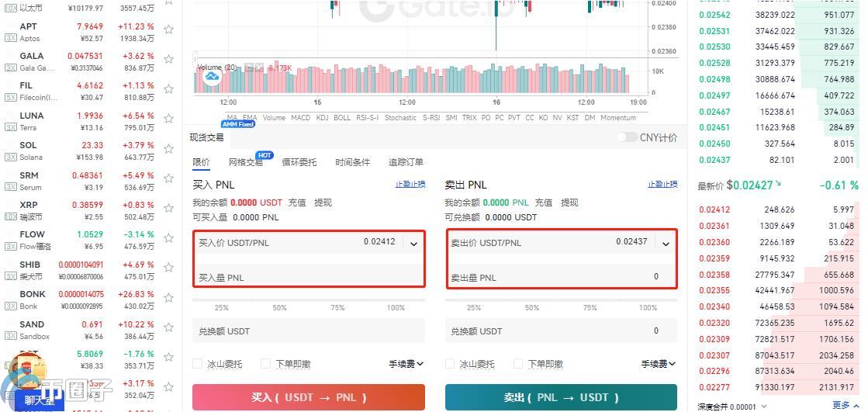Open the buy price dropdown arrow

[x=413, y=244]
